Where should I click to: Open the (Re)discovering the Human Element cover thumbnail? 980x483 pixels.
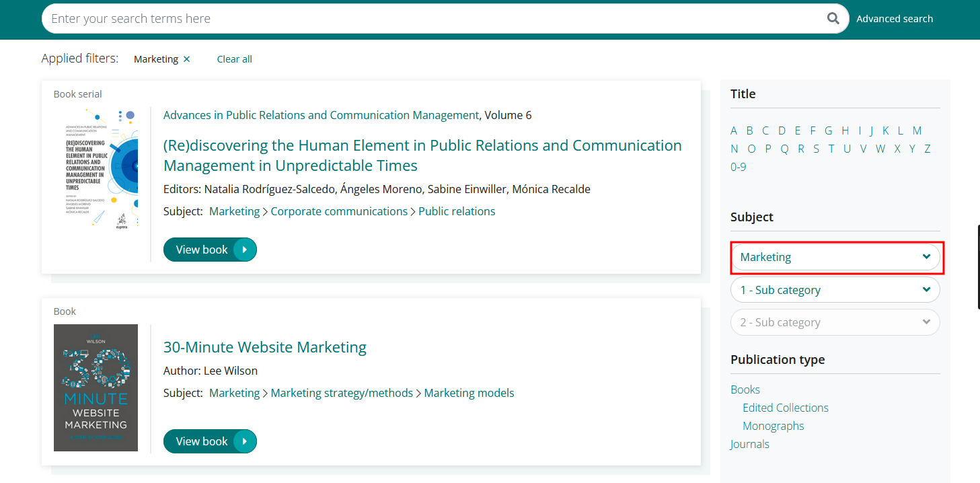pyautogui.click(x=96, y=167)
